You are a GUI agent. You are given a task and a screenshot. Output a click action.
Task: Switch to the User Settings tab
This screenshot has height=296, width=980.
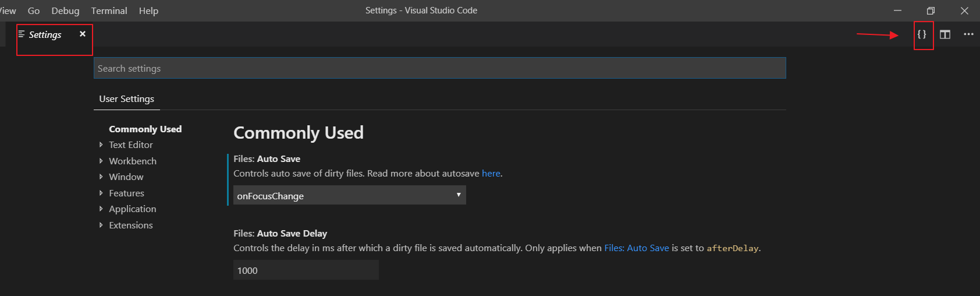[126, 98]
